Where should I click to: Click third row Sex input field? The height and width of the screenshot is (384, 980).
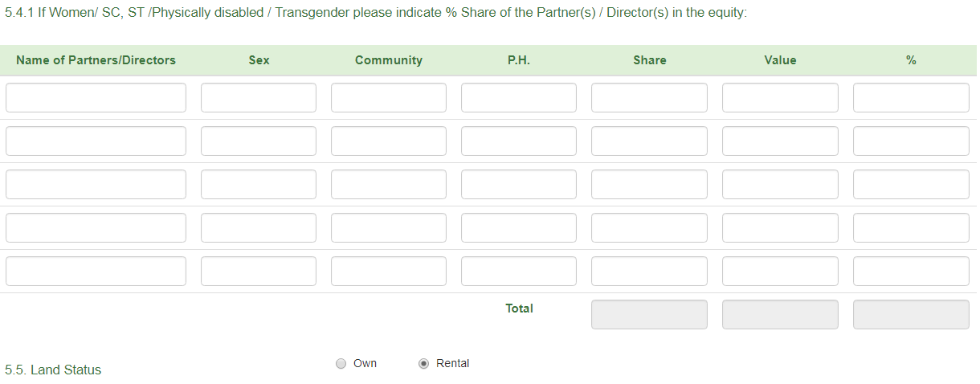259,185
